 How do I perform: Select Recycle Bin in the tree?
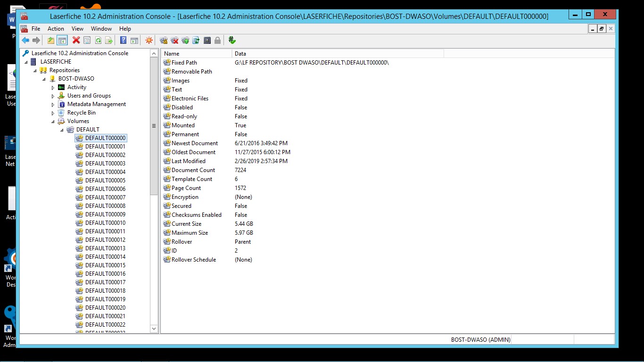[81, 113]
